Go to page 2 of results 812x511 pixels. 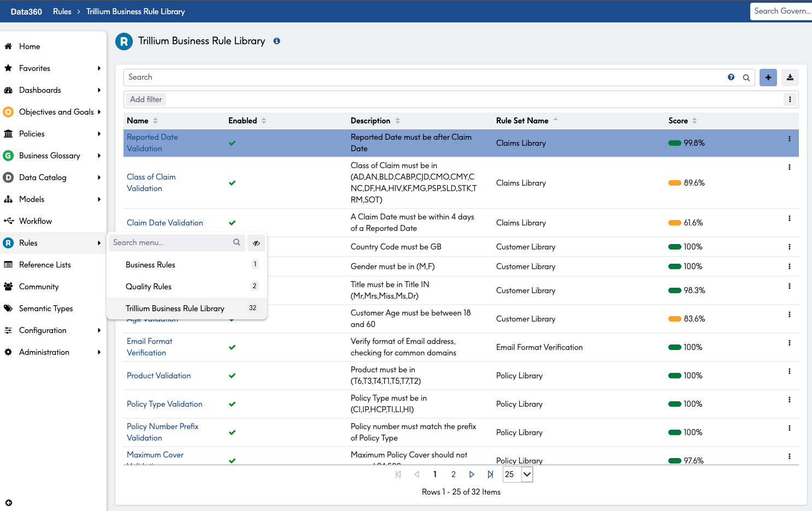[x=454, y=474]
